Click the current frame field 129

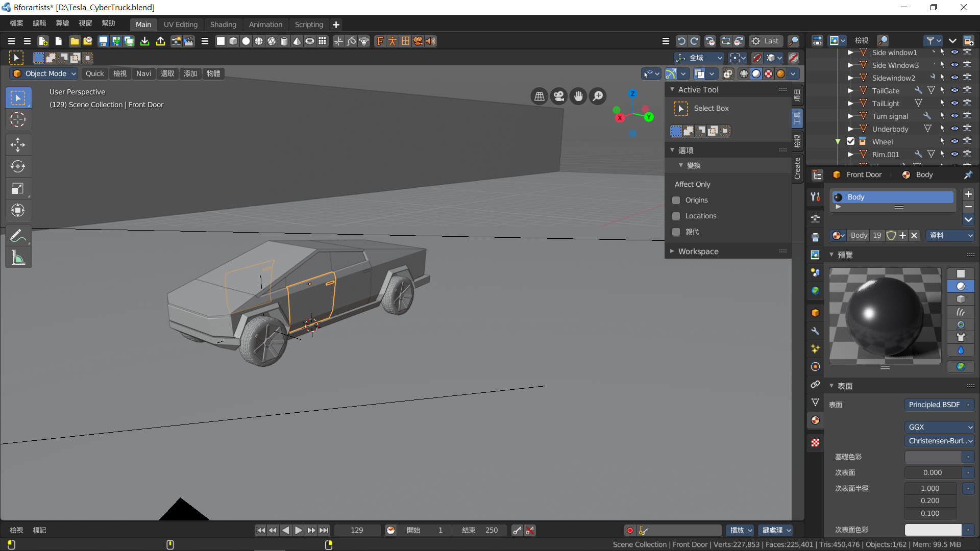[x=357, y=531]
